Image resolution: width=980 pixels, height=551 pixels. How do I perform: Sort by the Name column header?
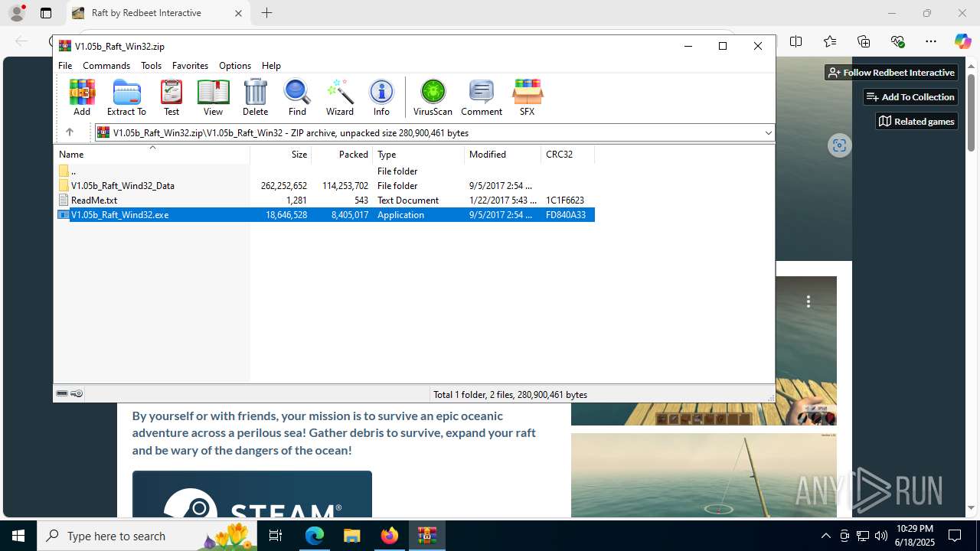152,154
